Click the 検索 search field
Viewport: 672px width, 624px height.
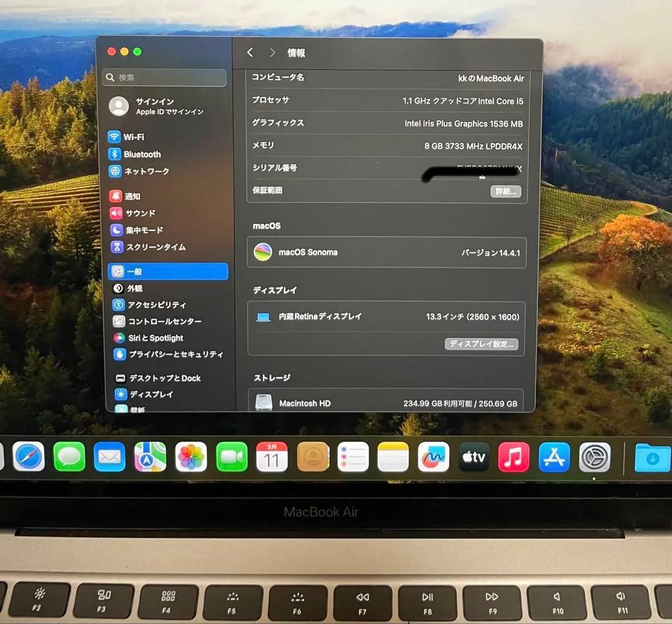pyautogui.click(x=164, y=77)
